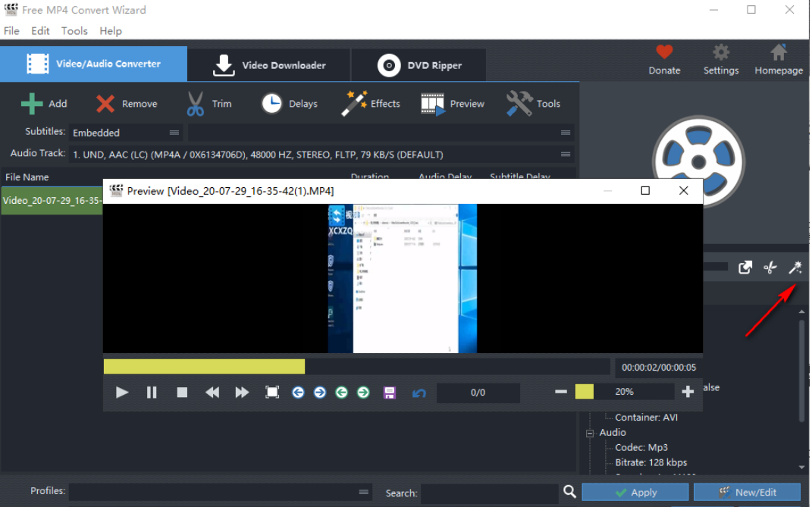This screenshot has width=812, height=507.
Task: Rewind the preview video
Action: pyautogui.click(x=212, y=393)
